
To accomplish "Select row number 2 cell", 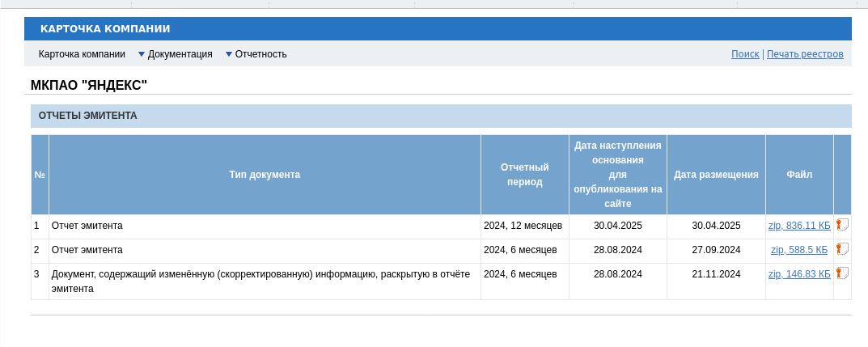I will click(x=40, y=252).
